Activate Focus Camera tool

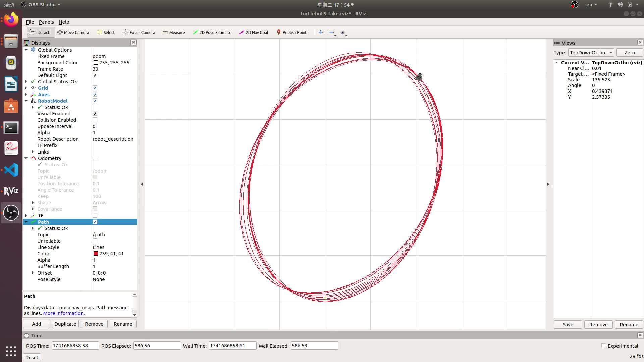139,32
